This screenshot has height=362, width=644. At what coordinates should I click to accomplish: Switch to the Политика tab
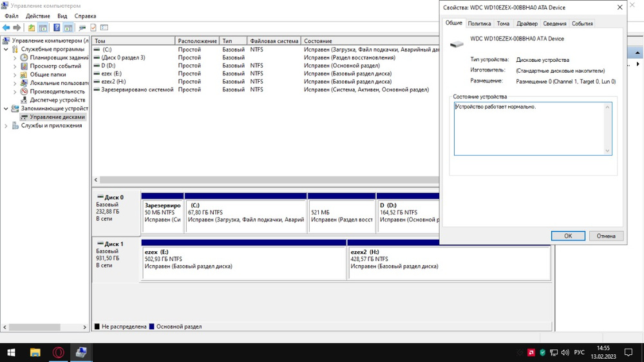click(x=479, y=24)
